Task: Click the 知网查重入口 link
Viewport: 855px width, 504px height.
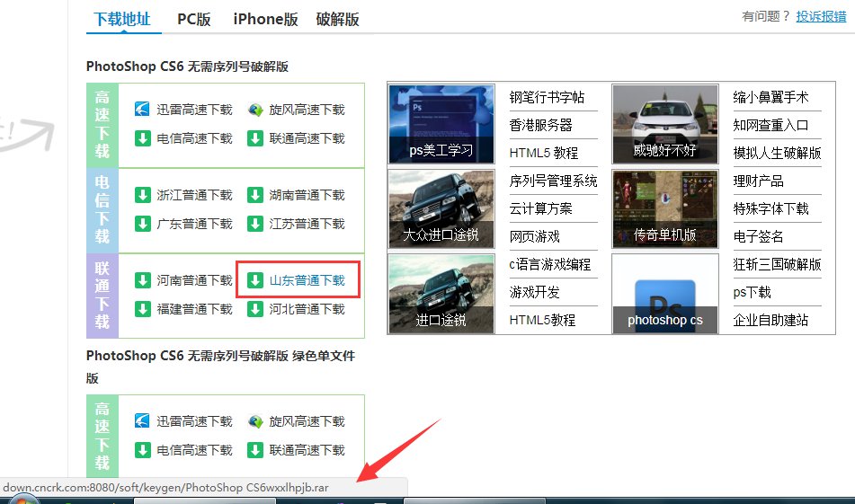Action: (x=771, y=125)
